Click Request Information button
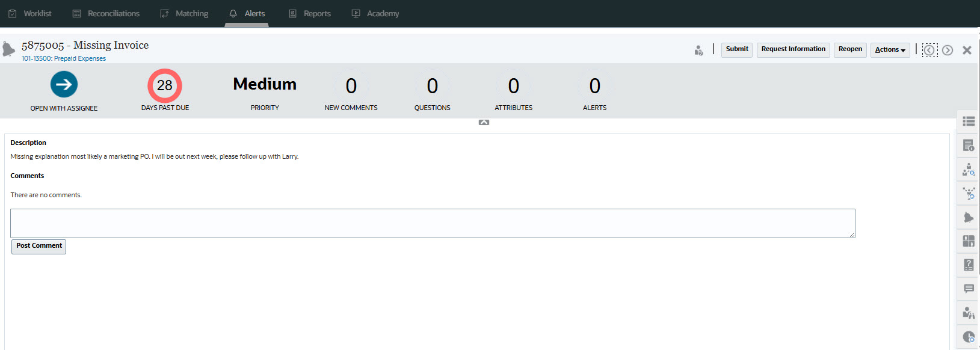 point(794,49)
